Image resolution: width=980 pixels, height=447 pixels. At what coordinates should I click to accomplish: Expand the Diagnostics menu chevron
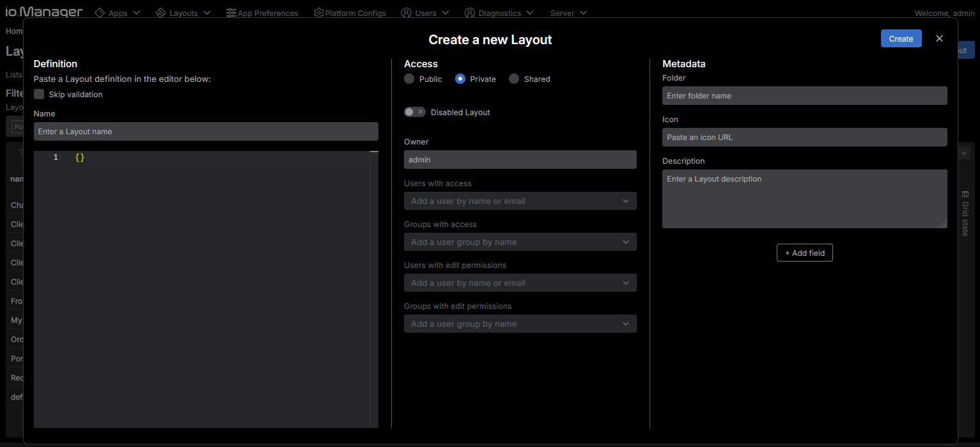pyautogui.click(x=530, y=13)
